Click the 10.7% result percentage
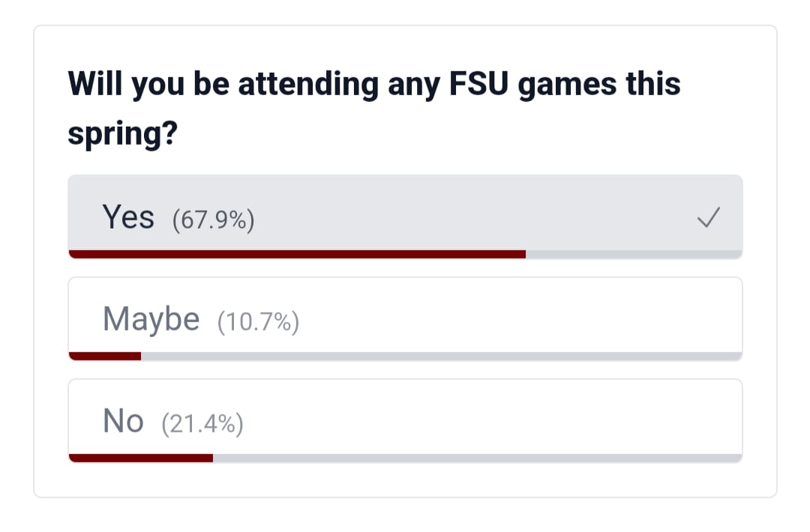 258,322
